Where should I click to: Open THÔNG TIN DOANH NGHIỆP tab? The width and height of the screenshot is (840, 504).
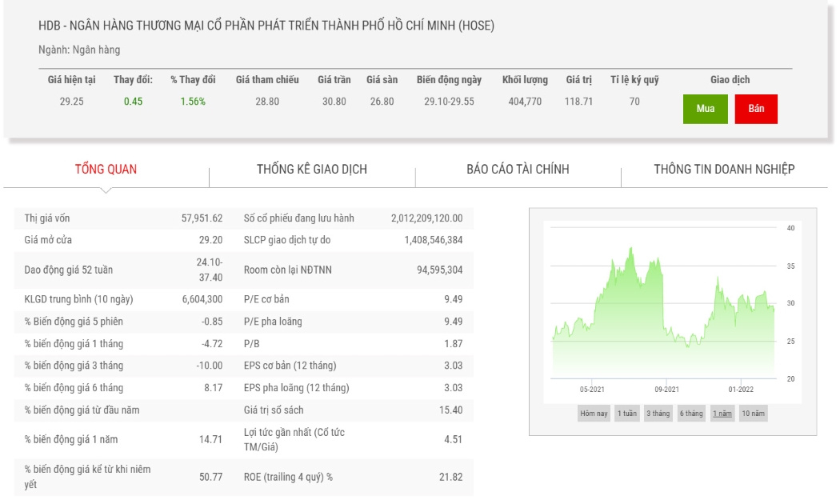[724, 170]
